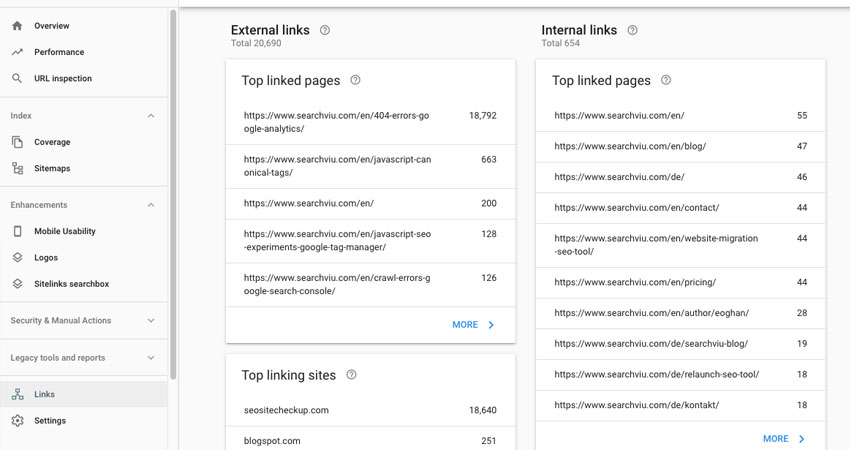The image size is (850, 450).
Task: Open the Logos enhancement report
Action: (84, 258)
